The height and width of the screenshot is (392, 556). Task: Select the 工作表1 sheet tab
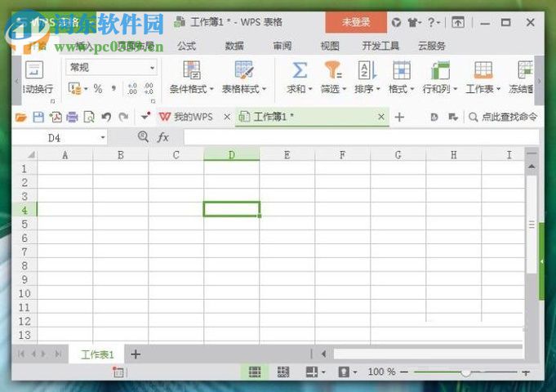[x=97, y=354]
